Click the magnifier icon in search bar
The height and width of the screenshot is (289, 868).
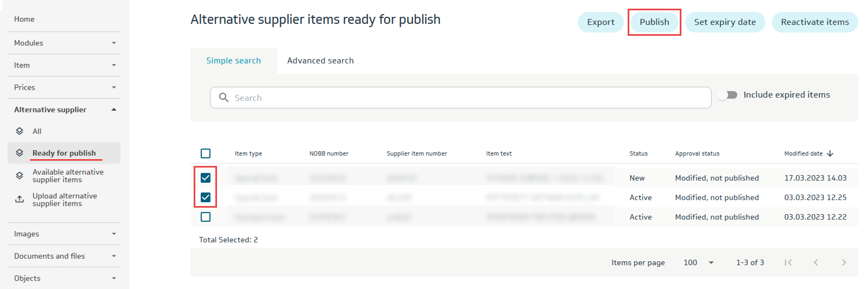pyautogui.click(x=224, y=98)
